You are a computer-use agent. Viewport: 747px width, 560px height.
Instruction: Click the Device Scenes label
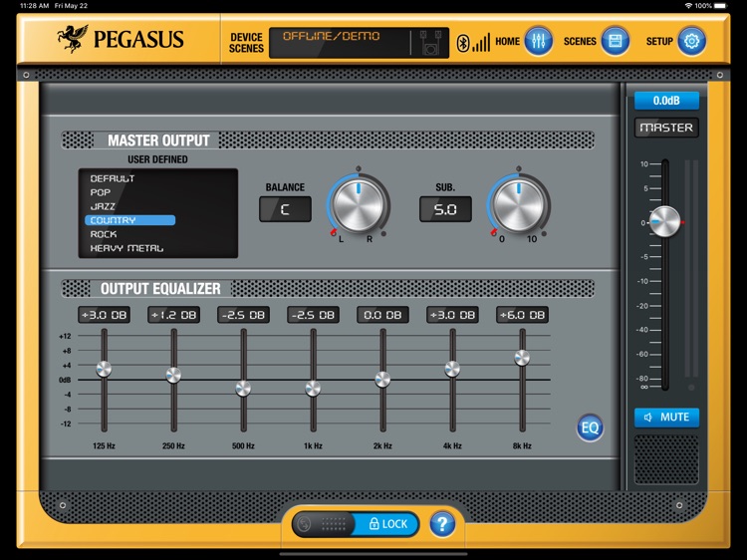[246, 43]
